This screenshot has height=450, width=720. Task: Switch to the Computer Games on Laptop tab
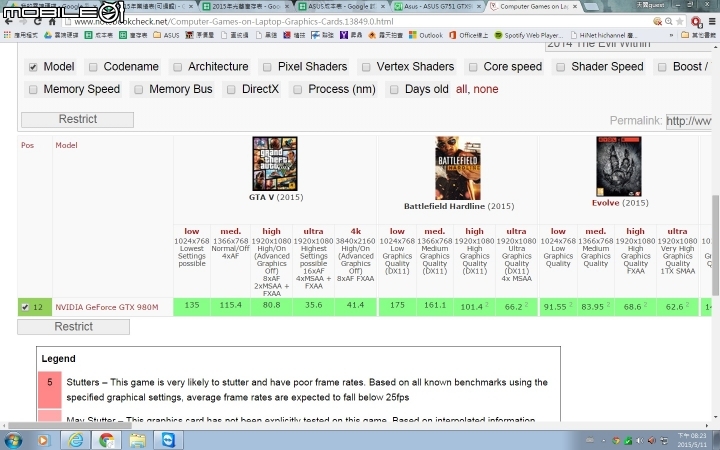coord(533,6)
